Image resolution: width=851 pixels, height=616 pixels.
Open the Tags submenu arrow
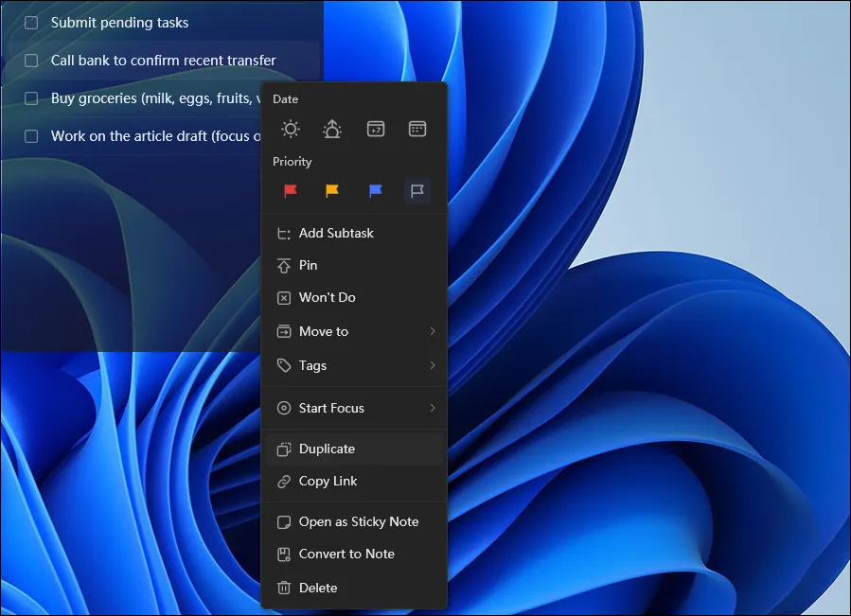(x=433, y=365)
